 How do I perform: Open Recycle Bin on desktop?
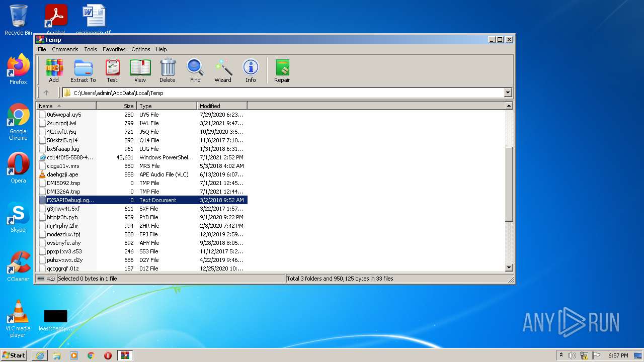pyautogui.click(x=18, y=20)
